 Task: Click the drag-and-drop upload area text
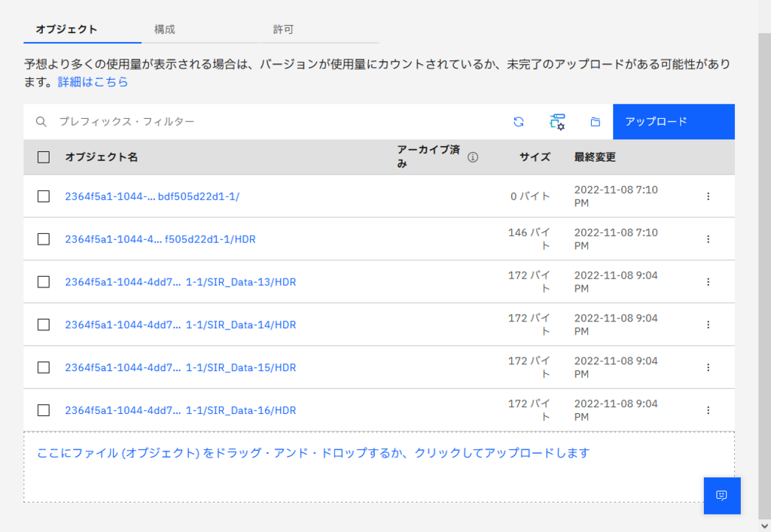(313, 453)
